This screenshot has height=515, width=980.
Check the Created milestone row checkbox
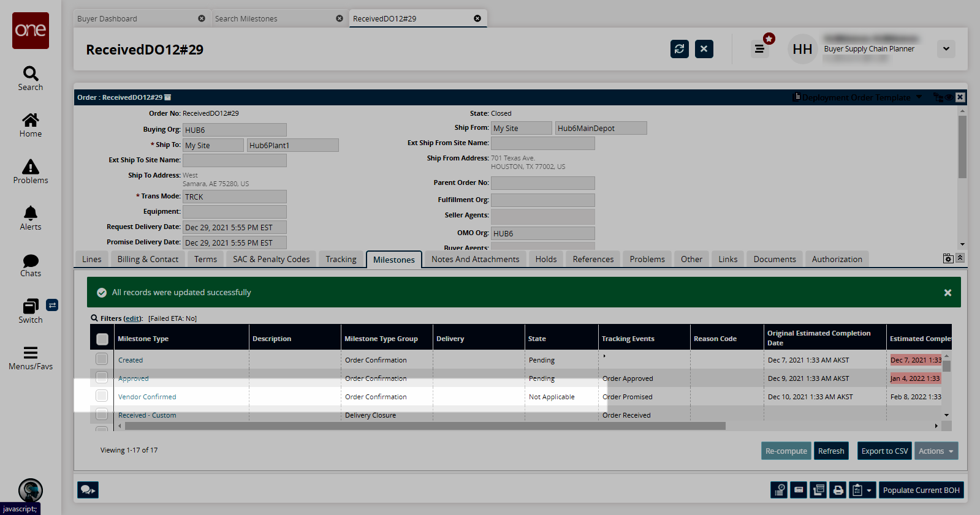102,359
